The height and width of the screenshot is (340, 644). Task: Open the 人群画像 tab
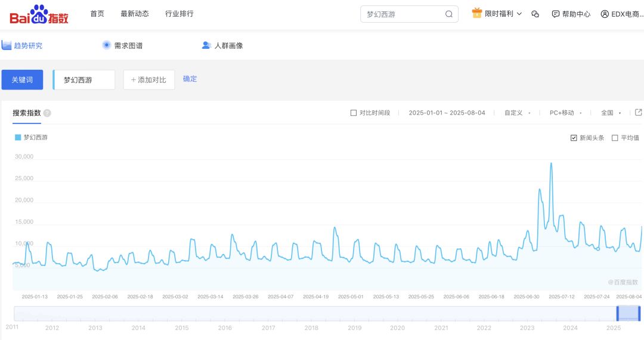point(223,45)
